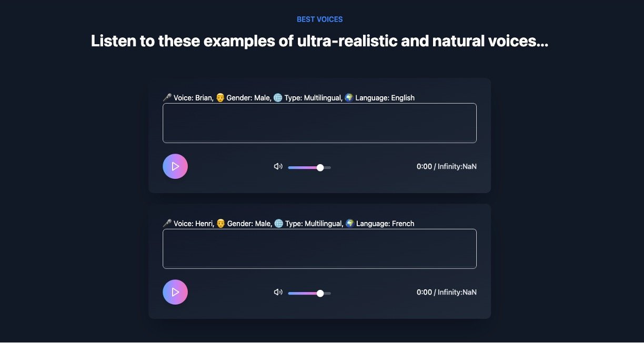644x343 pixels.
Task: Mute the Brian sample via speaker icon
Action: 278,167
